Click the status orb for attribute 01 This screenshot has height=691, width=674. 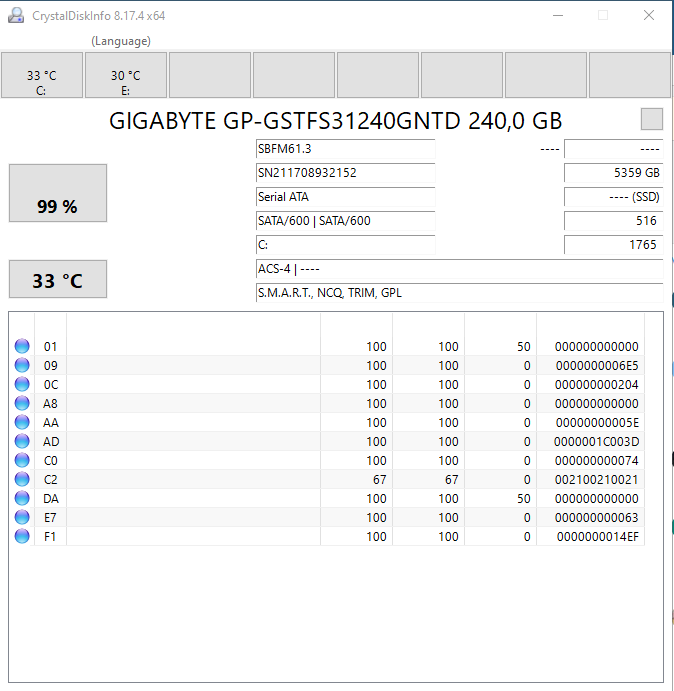pyautogui.click(x=22, y=346)
